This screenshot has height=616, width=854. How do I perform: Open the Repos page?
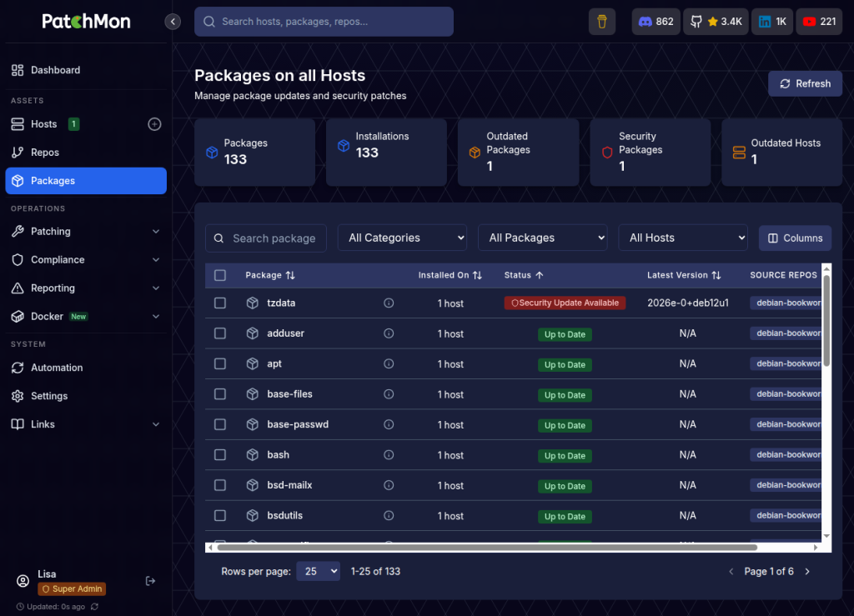pos(86,153)
